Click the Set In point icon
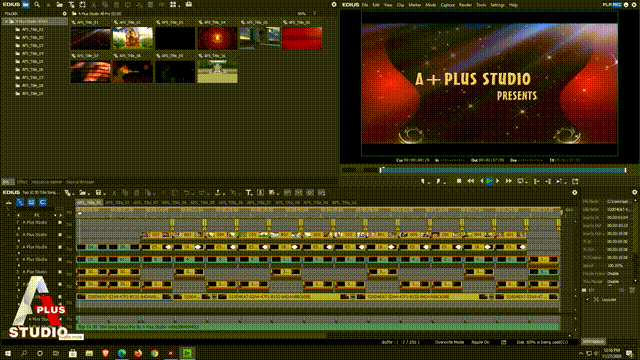The height and width of the screenshot is (360, 640). [x=423, y=181]
